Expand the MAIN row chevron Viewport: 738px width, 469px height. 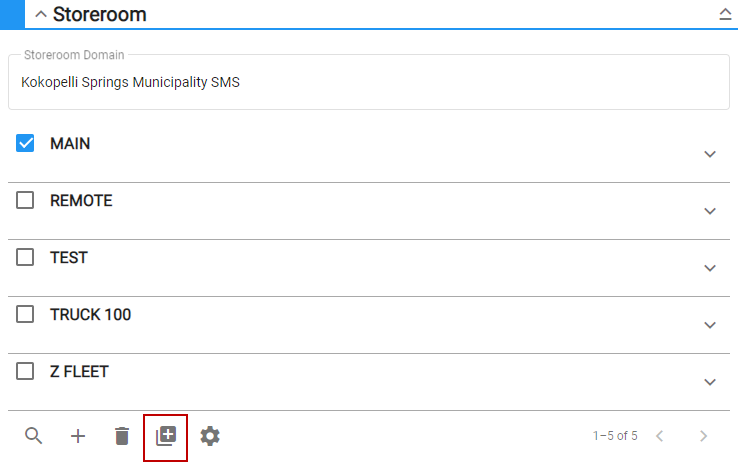(710, 154)
